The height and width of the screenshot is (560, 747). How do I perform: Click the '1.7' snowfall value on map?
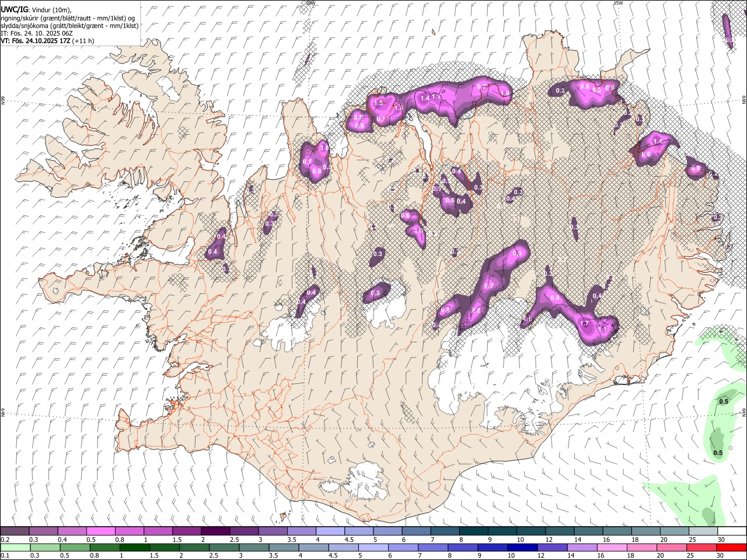click(x=584, y=324)
